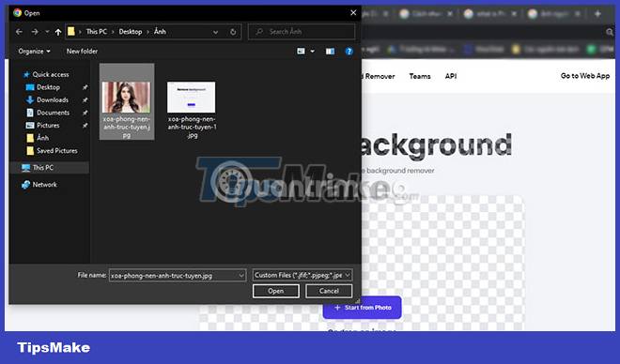The width and height of the screenshot is (620, 364).
Task: Select Ảnh in the address breadcrumb
Action: (160, 32)
